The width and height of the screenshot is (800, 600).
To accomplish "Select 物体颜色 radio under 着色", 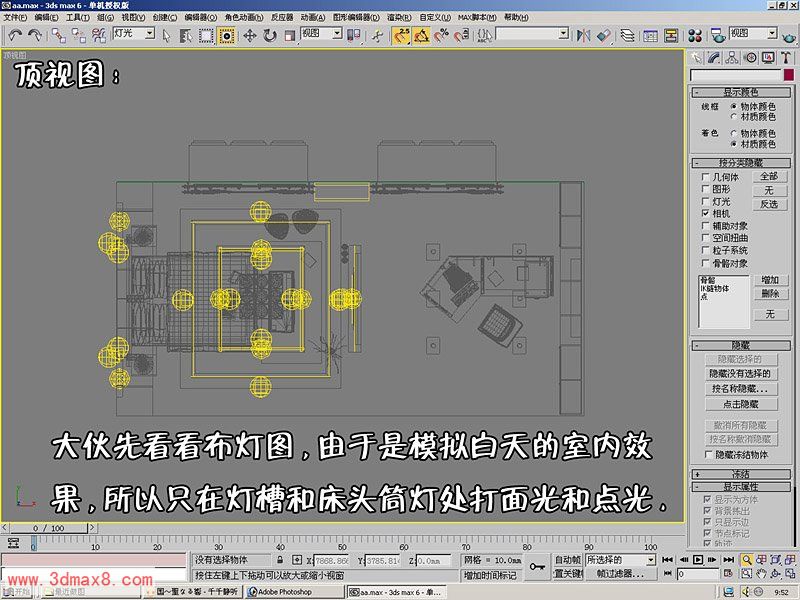I will click(734, 133).
